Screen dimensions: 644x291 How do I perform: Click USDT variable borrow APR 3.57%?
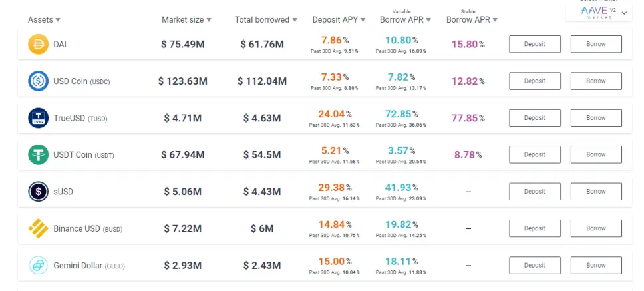point(401,151)
